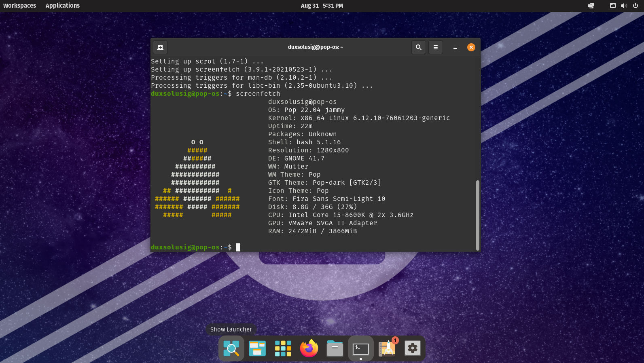Click the terminal vertical scrollbar
Image resolution: width=644 pixels, height=363 pixels.
478,215
